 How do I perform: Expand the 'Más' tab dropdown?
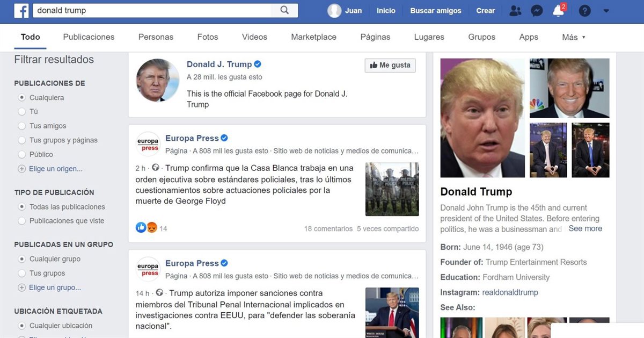(574, 37)
